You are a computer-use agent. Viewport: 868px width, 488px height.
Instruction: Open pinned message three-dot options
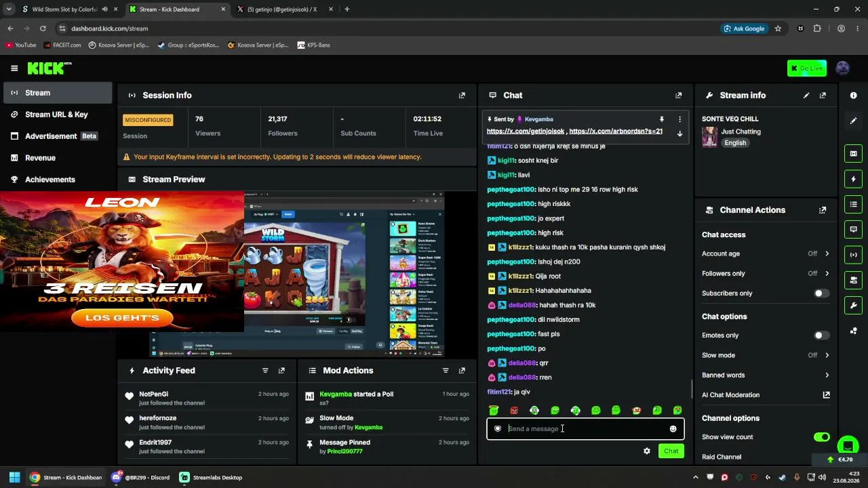679,119
